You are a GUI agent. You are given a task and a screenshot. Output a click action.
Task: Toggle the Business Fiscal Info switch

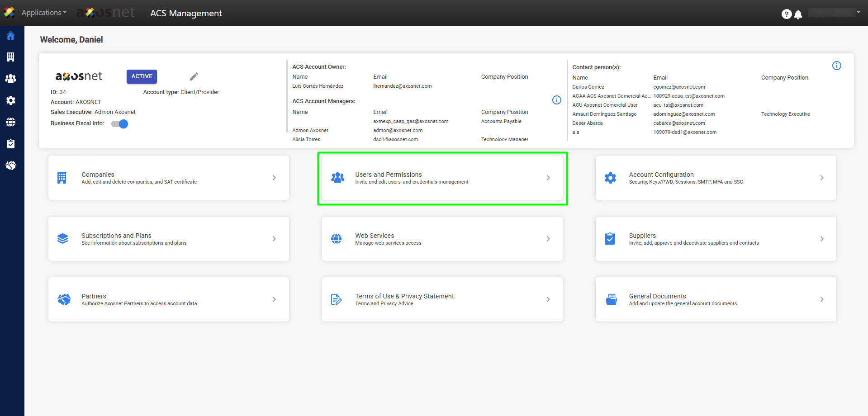click(120, 124)
